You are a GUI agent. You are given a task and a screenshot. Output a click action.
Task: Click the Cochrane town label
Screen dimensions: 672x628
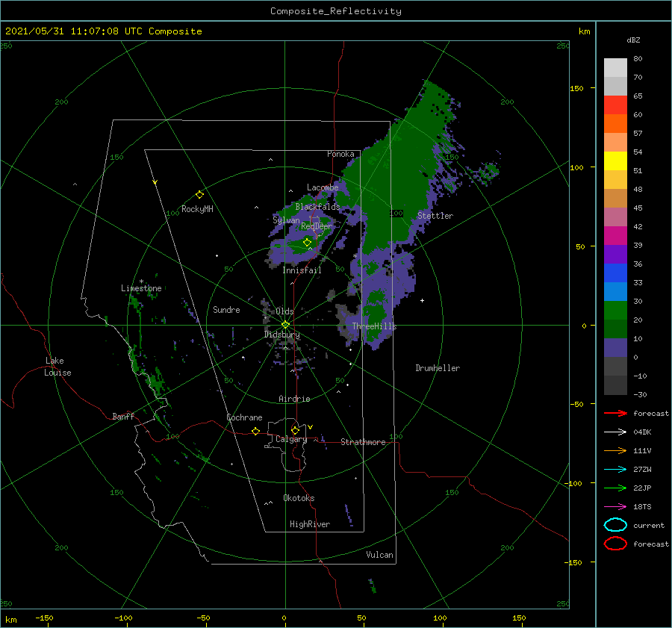click(244, 417)
